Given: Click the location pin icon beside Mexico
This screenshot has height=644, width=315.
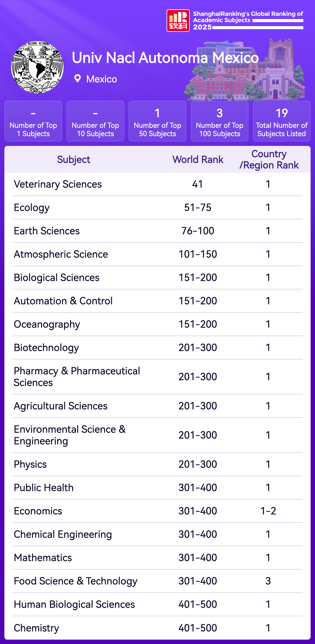Looking at the screenshot, I should coord(77,79).
